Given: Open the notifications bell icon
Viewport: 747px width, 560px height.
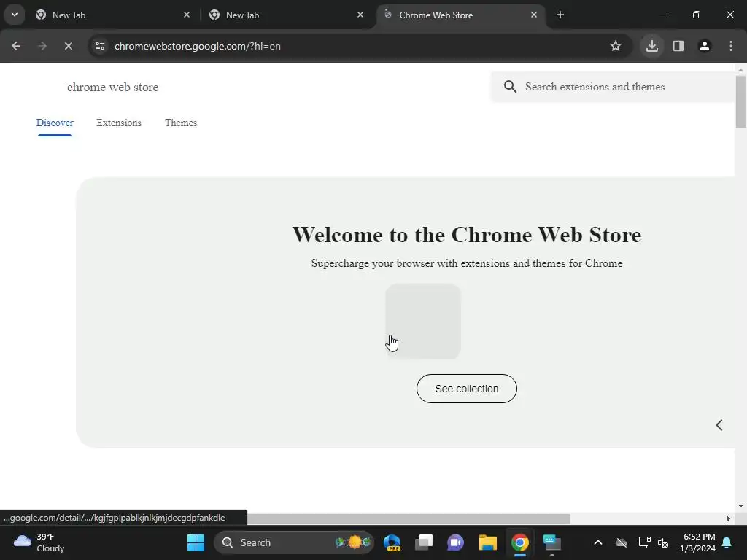Looking at the screenshot, I should click(x=727, y=542).
